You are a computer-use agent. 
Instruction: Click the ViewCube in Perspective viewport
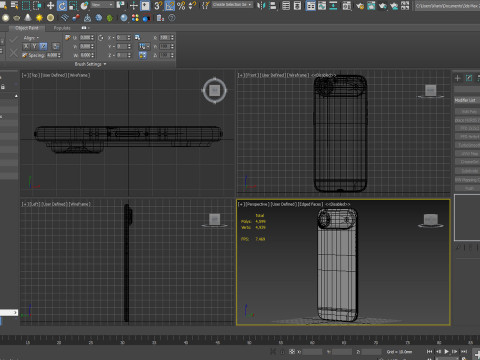[431, 219]
